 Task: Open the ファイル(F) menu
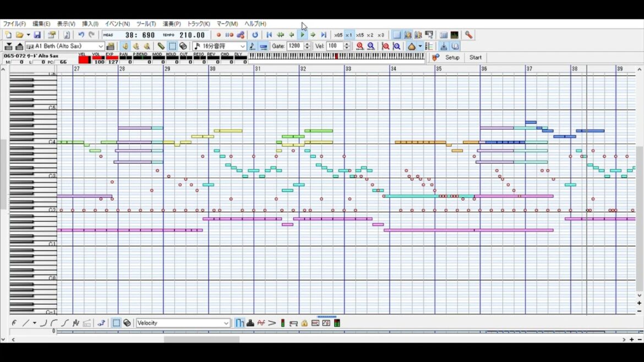(14, 24)
